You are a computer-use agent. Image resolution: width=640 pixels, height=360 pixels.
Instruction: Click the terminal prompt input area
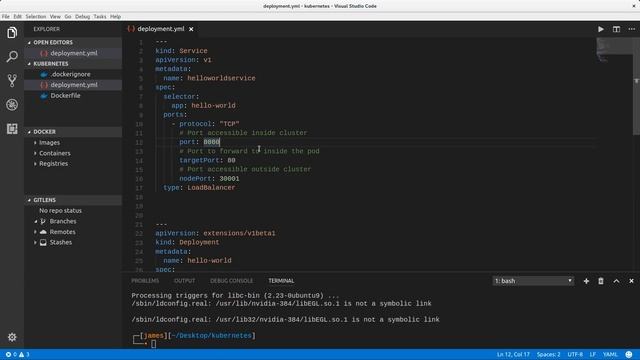[153, 344]
